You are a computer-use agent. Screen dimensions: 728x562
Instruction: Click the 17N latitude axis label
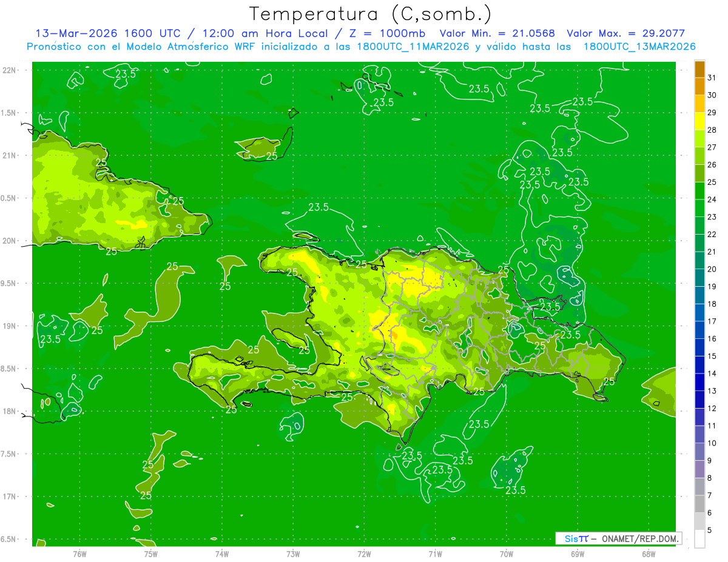click(x=9, y=497)
